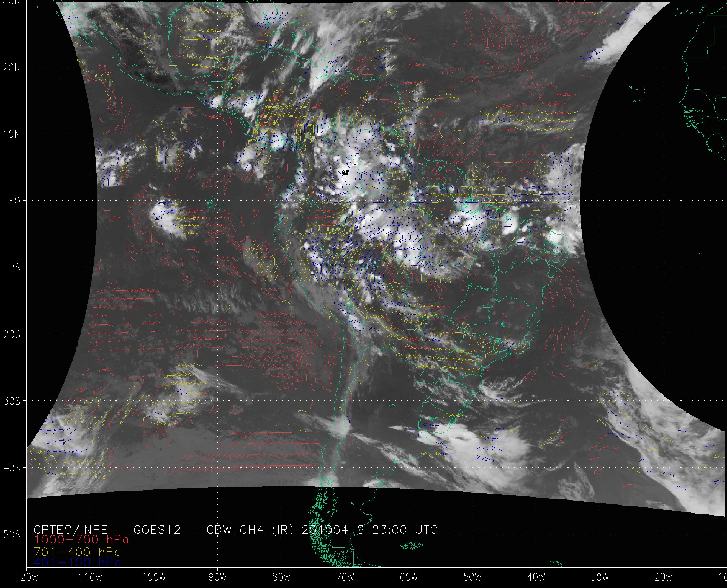Viewport: 727px width, 588px height.
Task: Click the 100W longitude axis label
Action: click(153, 577)
